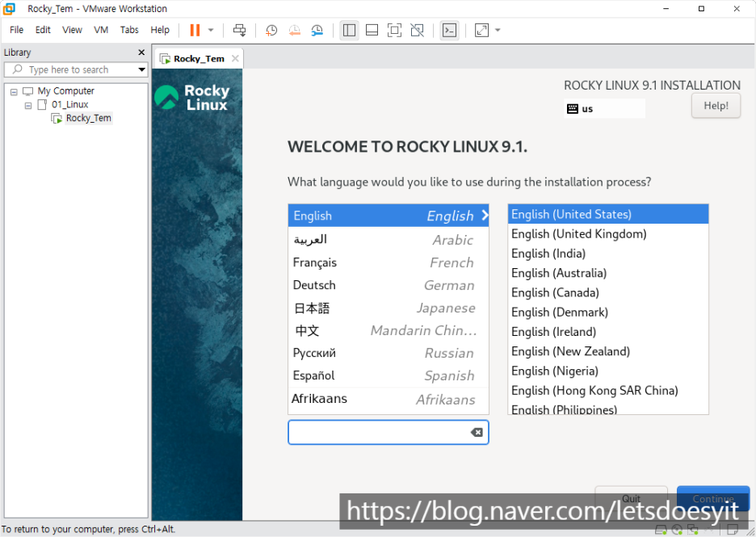Select the 01_Linux folder
Viewport: 756px width, 537px height.
tap(70, 104)
